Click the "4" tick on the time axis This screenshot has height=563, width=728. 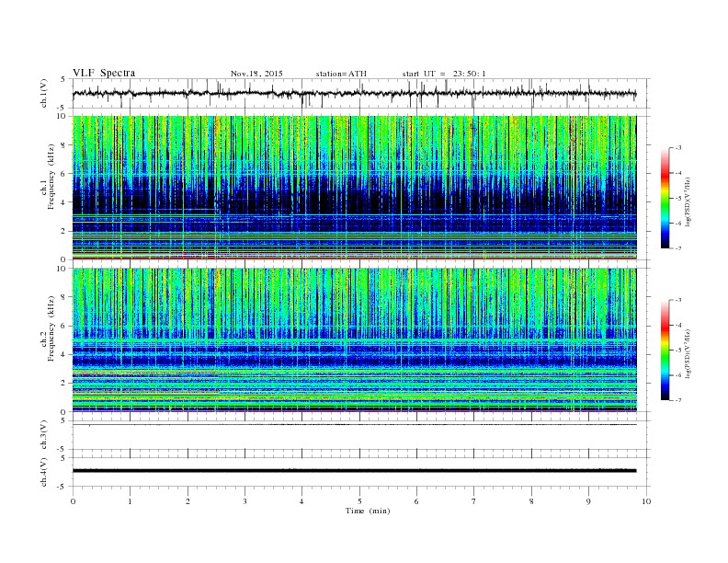301,501
